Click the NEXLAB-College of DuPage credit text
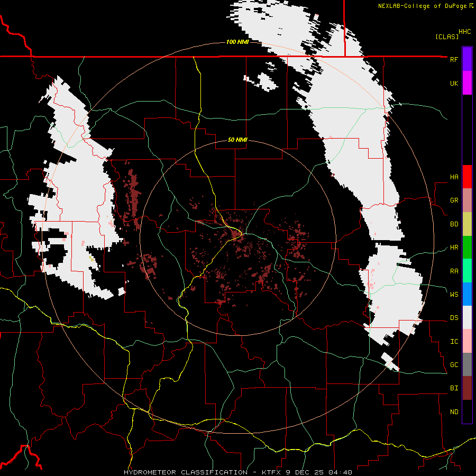 425,6
